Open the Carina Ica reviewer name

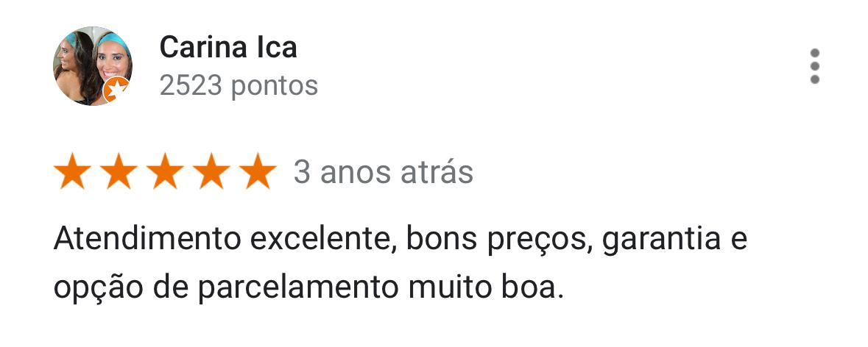point(228,48)
